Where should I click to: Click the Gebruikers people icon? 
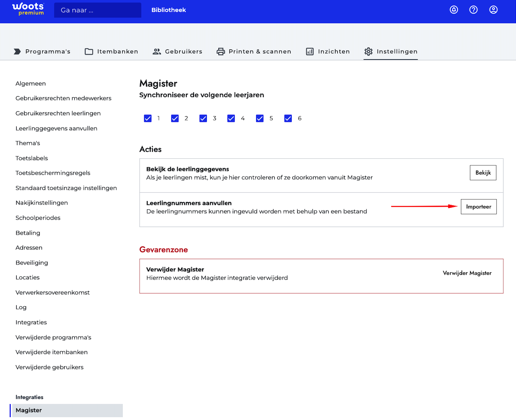pyautogui.click(x=157, y=51)
